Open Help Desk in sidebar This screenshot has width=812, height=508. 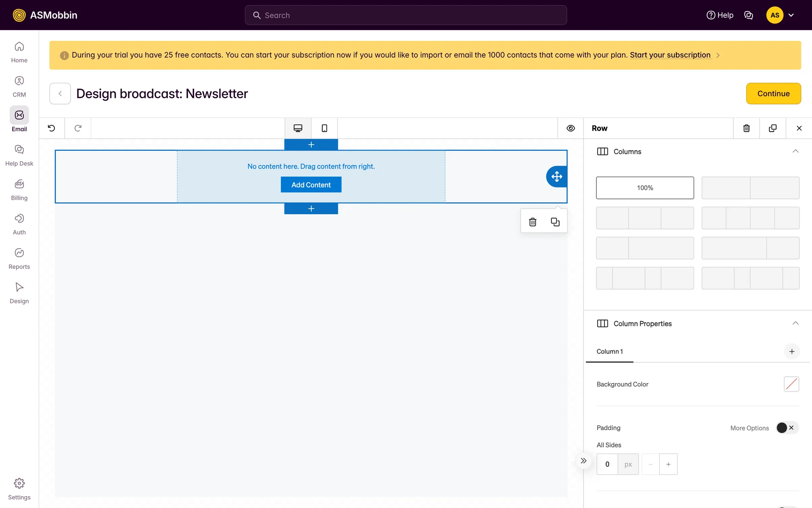click(x=19, y=155)
